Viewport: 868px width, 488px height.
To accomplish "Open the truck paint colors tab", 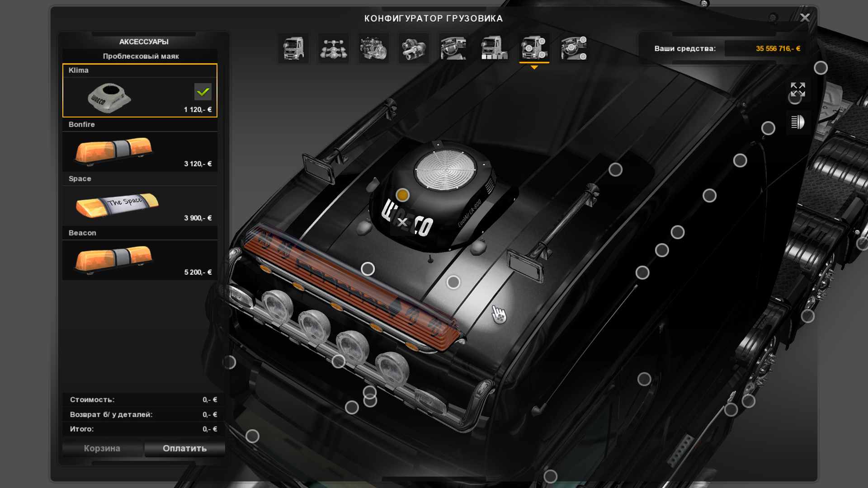I will tap(494, 48).
